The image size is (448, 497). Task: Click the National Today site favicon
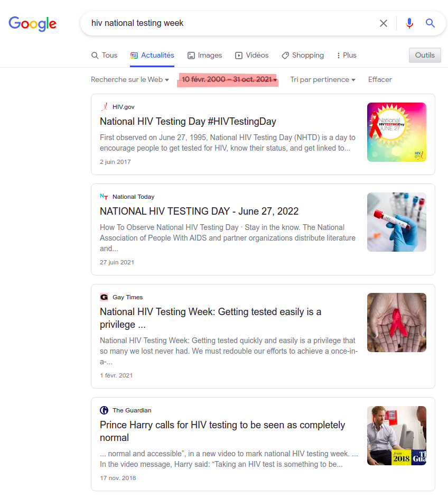[x=104, y=197]
